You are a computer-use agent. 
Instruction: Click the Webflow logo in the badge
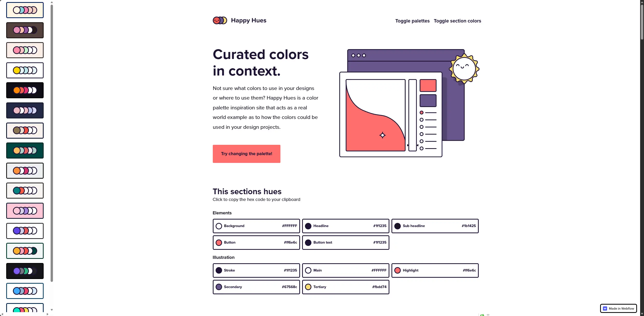click(x=605, y=309)
